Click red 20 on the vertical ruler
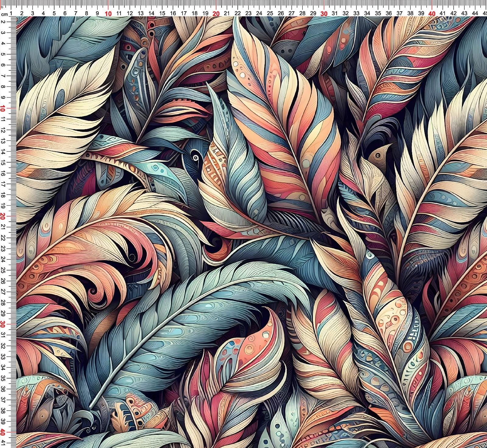The height and width of the screenshot is (448, 487). coord(3,217)
